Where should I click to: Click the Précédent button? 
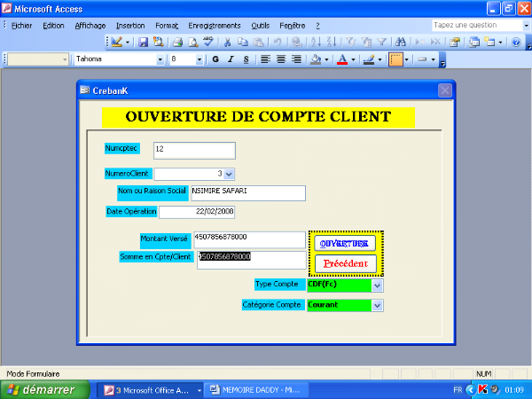(x=346, y=263)
